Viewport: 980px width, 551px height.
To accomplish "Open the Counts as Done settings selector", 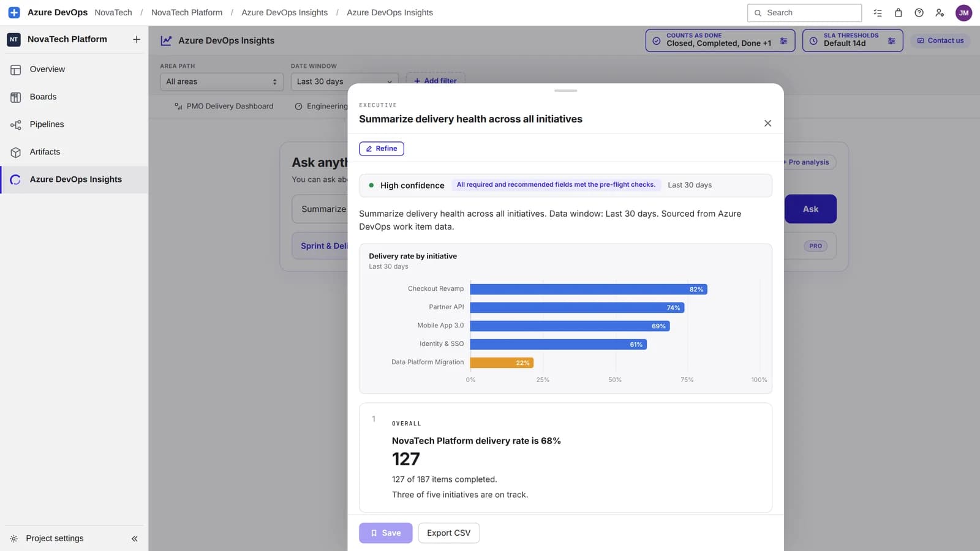I will [720, 40].
